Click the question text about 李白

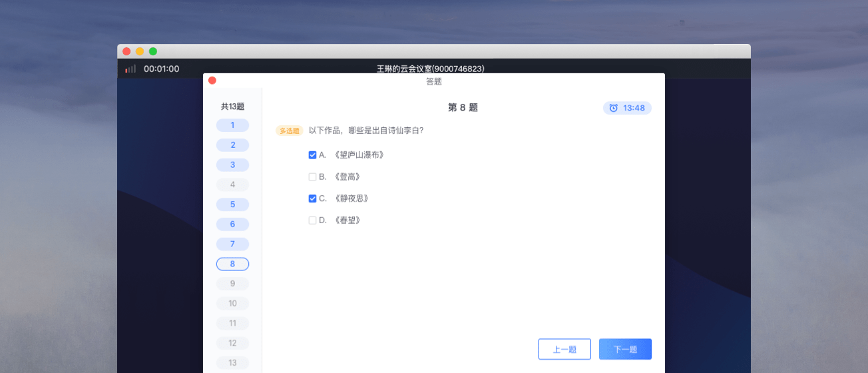366,131
